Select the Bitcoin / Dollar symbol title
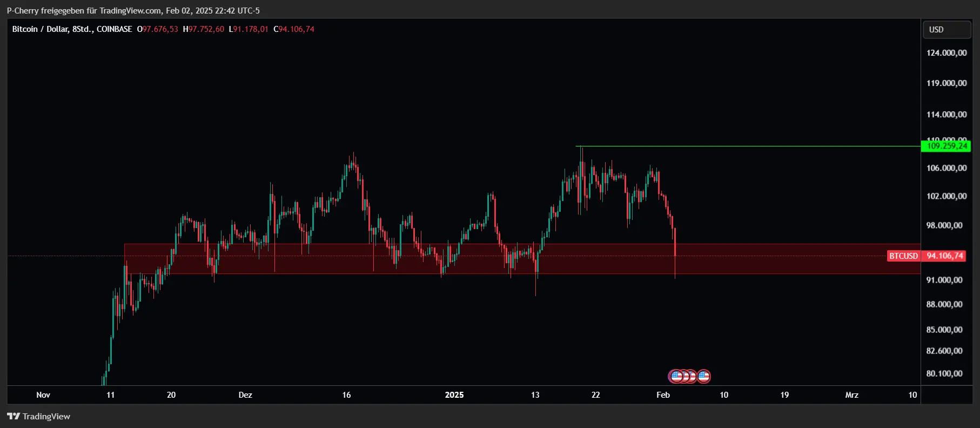The height and width of the screenshot is (428, 980). pos(72,29)
